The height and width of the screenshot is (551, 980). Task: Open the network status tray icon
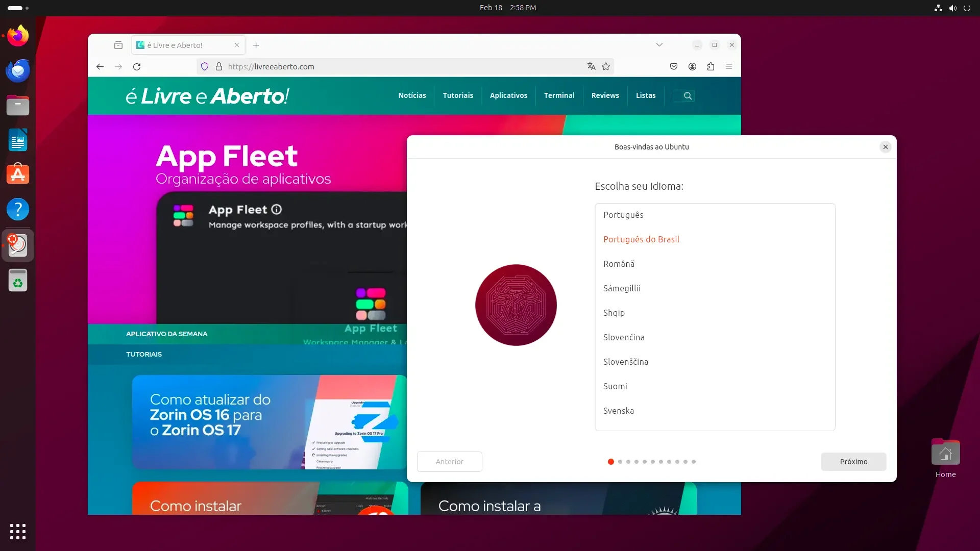[x=938, y=8]
